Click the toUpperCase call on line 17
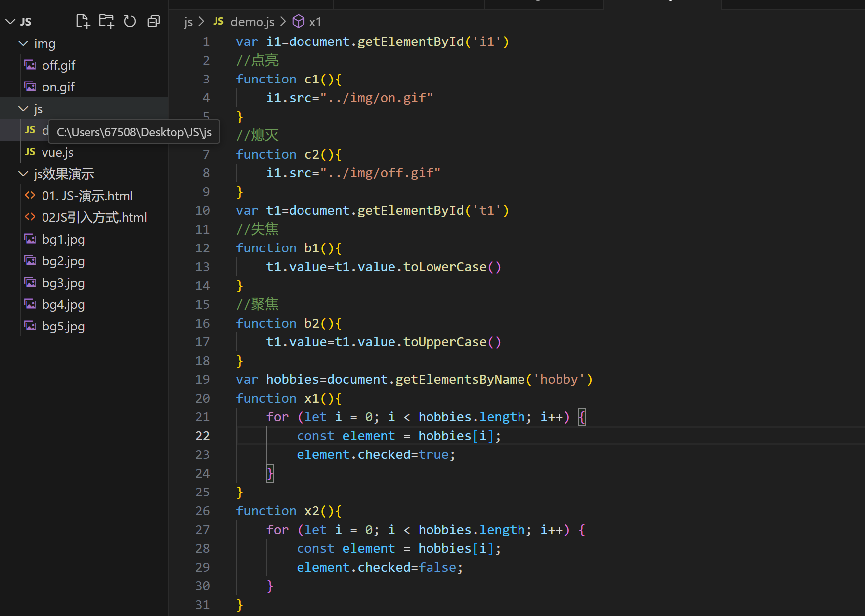865x616 pixels. click(445, 342)
